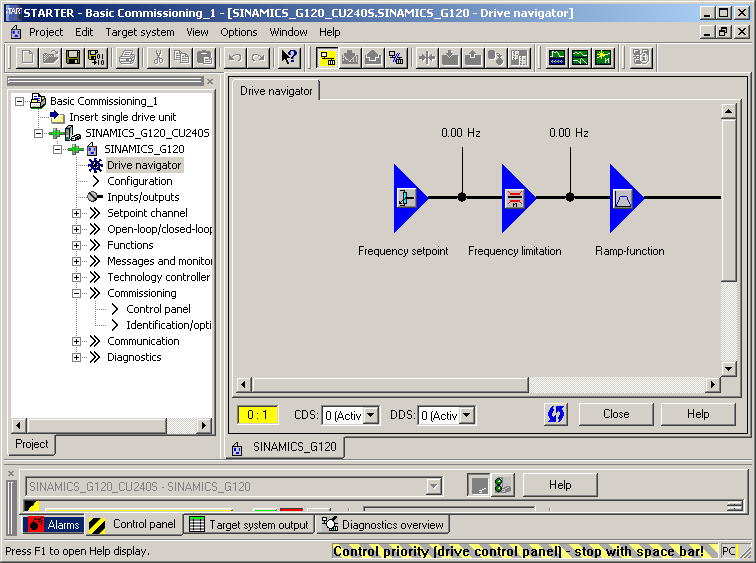Open the Options menu
The width and height of the screenshot is (756, 563).
click(239, 32)
